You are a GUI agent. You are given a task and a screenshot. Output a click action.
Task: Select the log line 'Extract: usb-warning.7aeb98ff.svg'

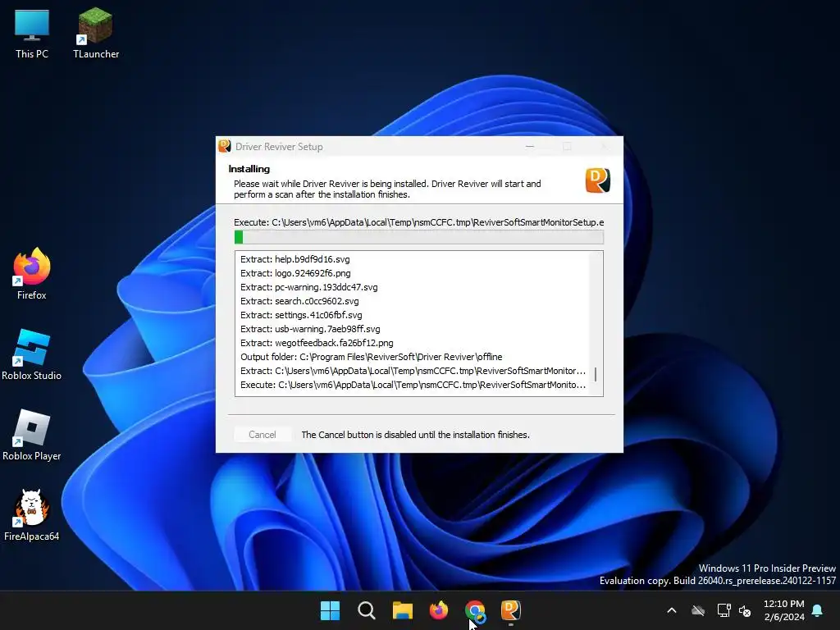[x=310, y=329]
